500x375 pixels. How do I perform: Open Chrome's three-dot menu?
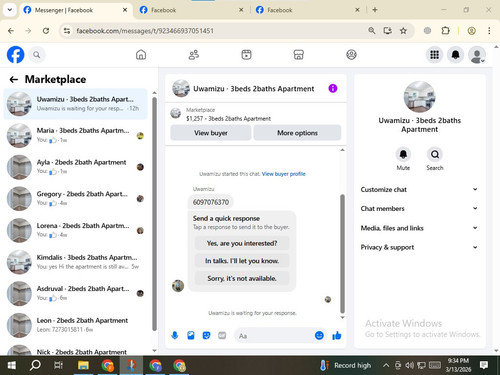point(489,31)
